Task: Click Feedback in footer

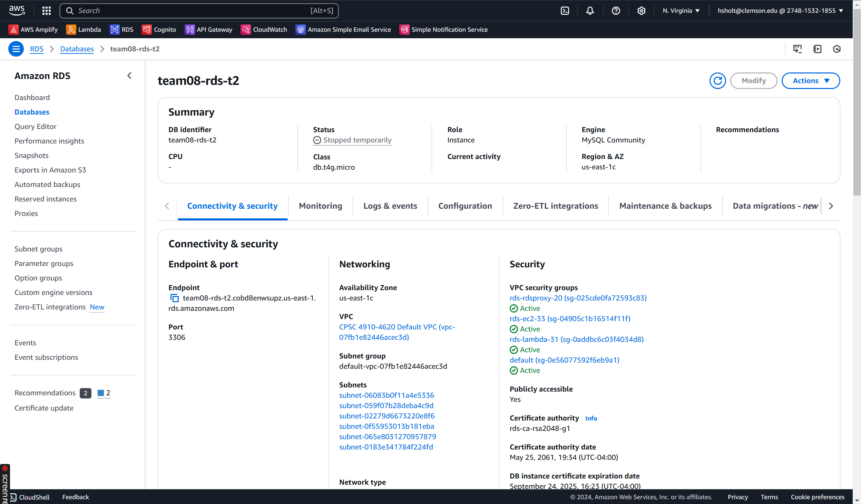Action: 76,497
